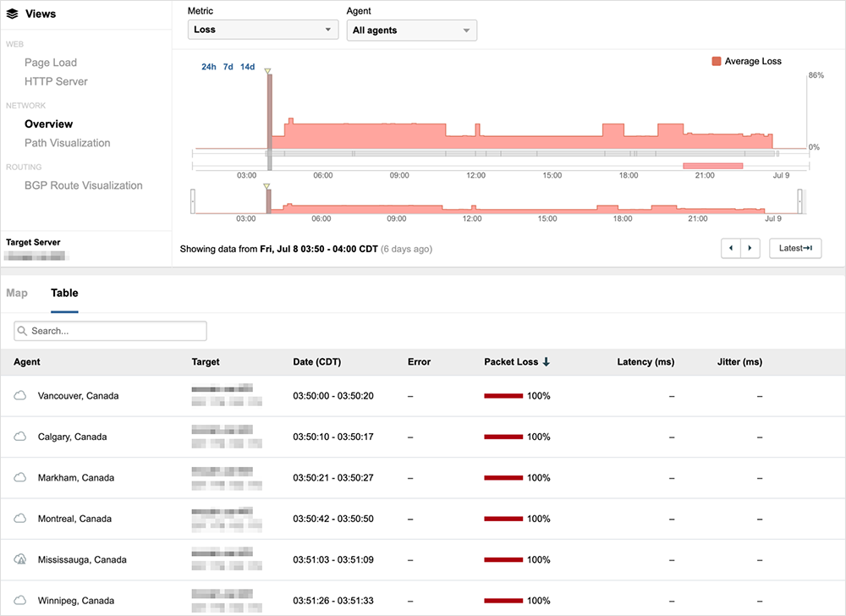Click the Calgary agent cloud icon

pos(19,437)
